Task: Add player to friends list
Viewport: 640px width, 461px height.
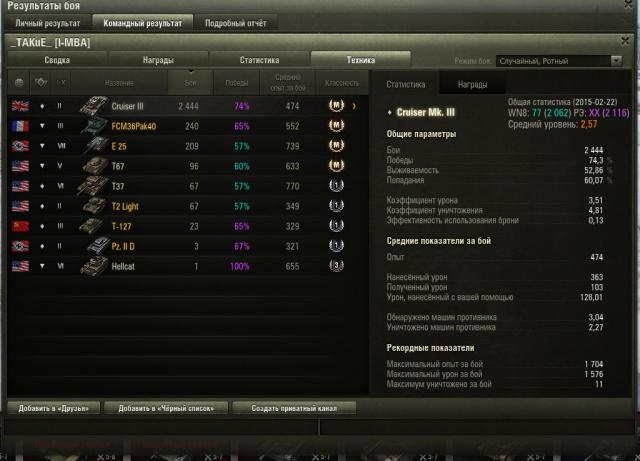Action: pos(53,408)
